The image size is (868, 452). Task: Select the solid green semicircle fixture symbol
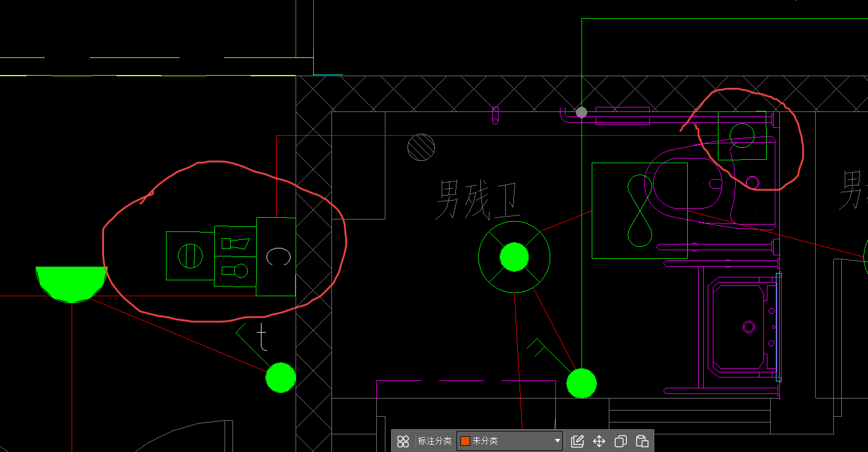point(72,284)
